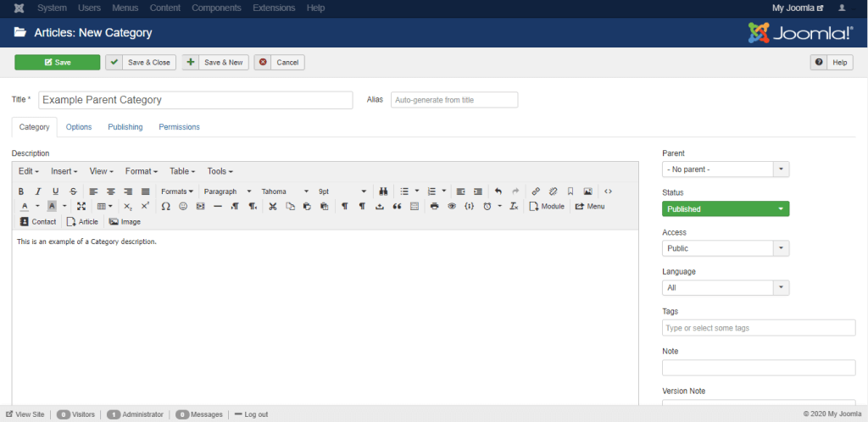The height and width of the screenshot is (422, 868).
Task: Align text right
Action: tap(128, 192)
